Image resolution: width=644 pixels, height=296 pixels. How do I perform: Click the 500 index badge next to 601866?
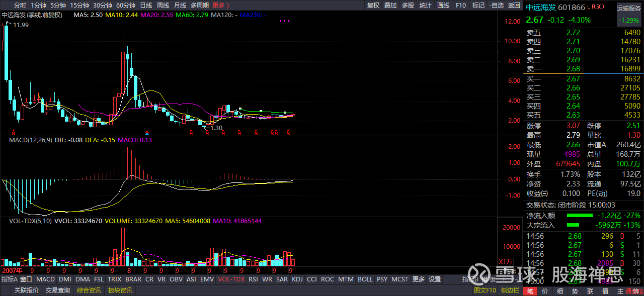(600, 7)
